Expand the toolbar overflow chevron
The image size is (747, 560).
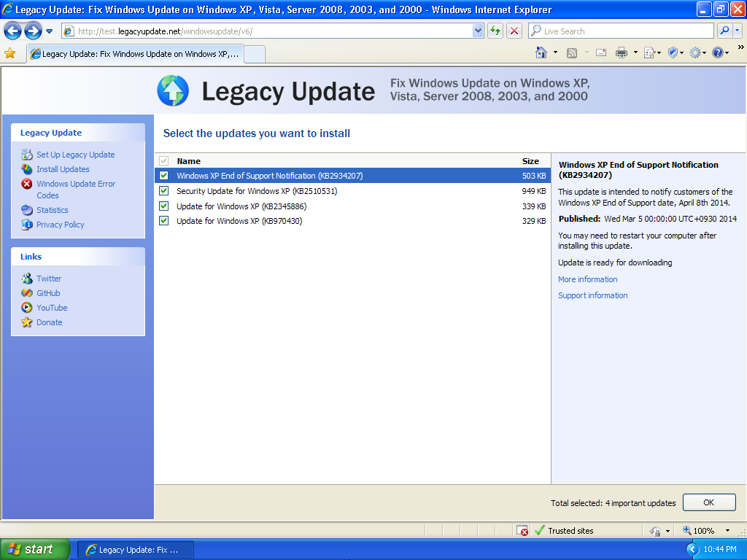(x=740, y=47)
